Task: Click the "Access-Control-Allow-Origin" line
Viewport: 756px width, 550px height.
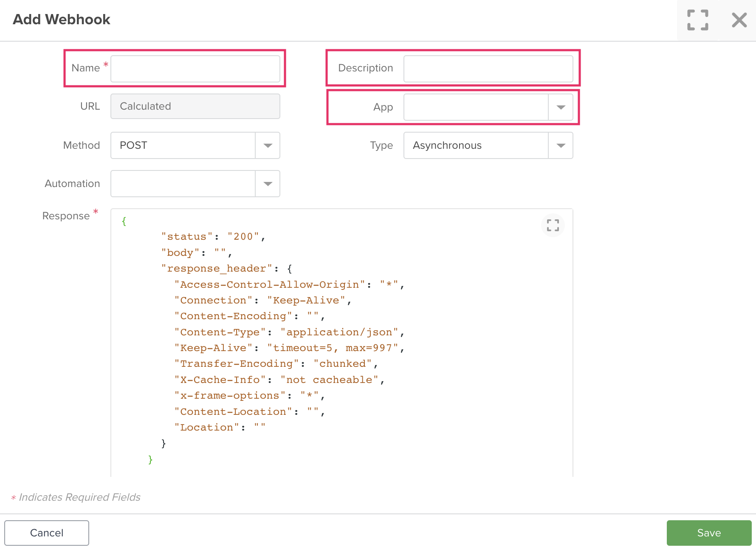Action: pyautogui.click(x=289, y=285)
